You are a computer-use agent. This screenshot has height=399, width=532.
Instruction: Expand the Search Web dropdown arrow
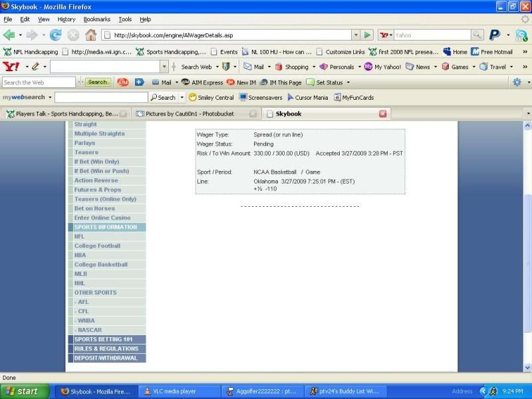(217, 67)
